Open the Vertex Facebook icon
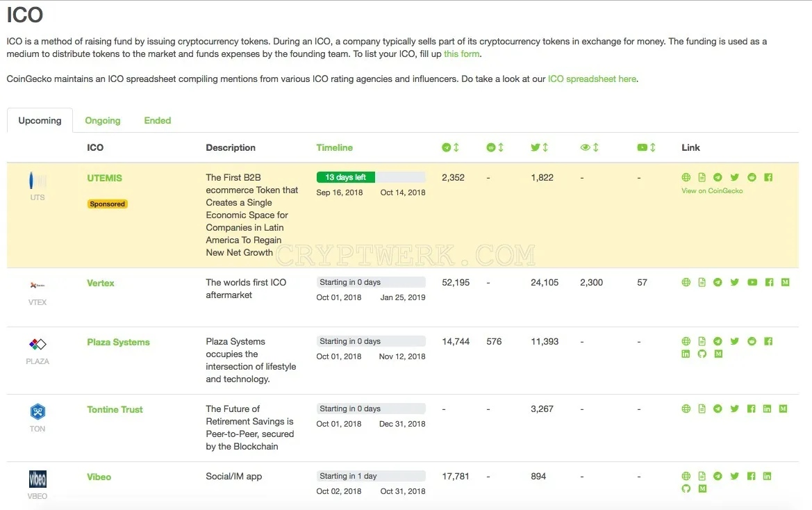The height and width of the screenshot is (510, 812). tap(769, 282)
